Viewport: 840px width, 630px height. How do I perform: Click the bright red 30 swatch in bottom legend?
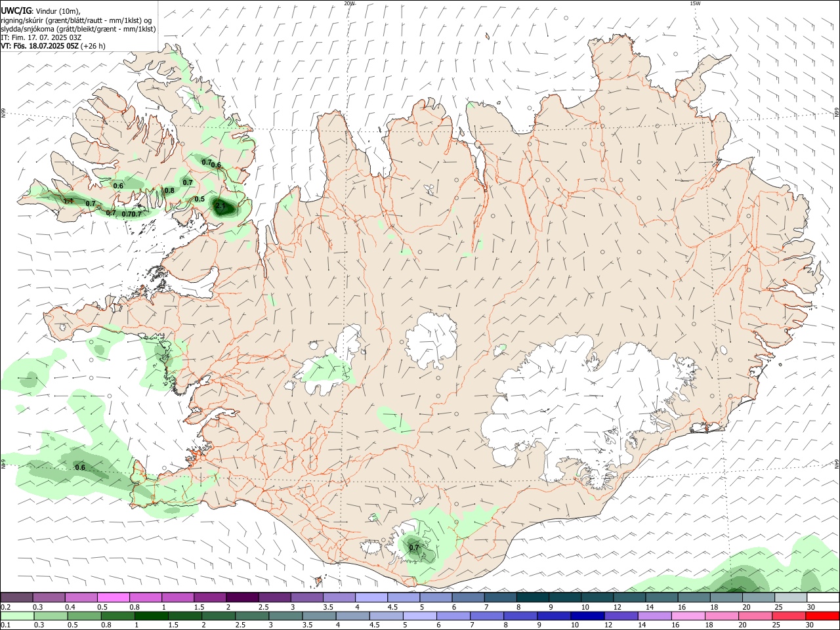822,616
